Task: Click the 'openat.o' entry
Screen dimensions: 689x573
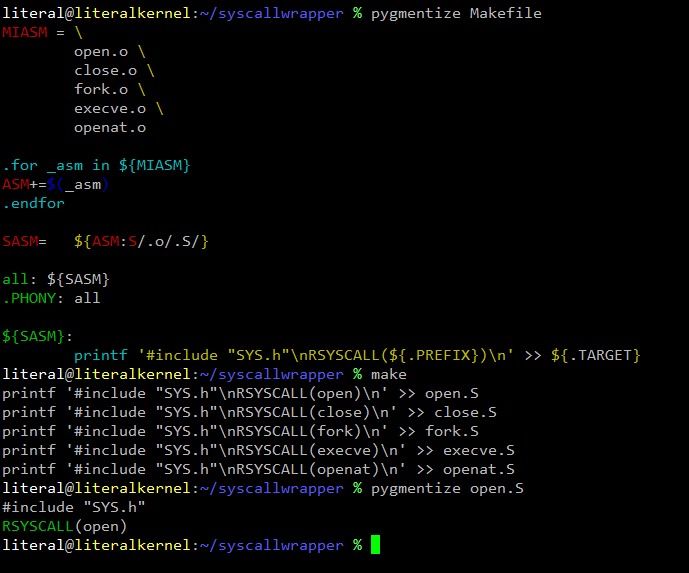Action: click(110, 127)
